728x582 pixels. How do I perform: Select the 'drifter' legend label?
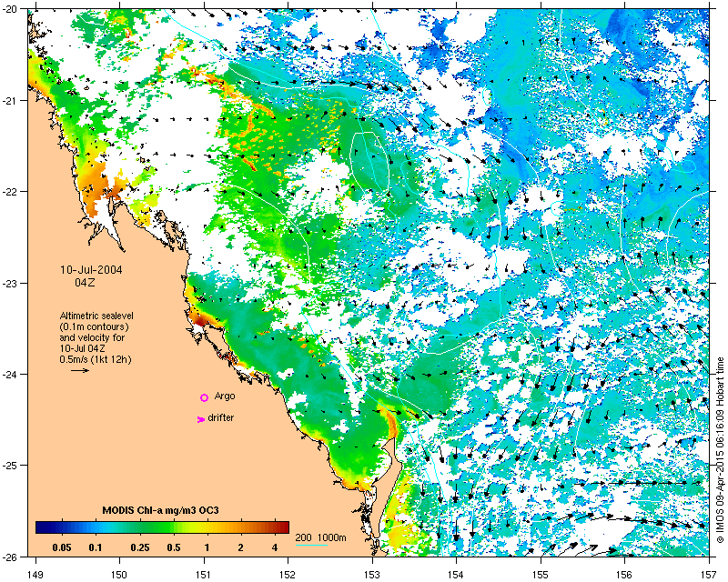[220, 417]
